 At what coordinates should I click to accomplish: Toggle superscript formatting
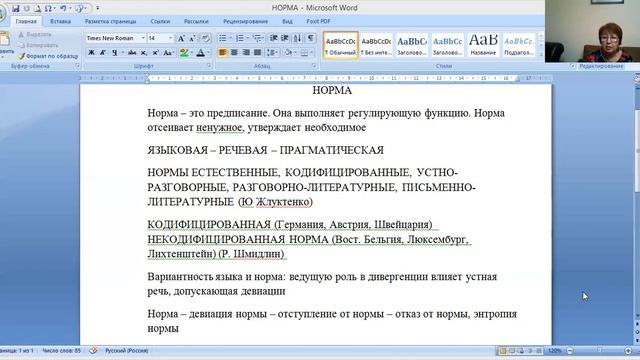coord(156,52)
